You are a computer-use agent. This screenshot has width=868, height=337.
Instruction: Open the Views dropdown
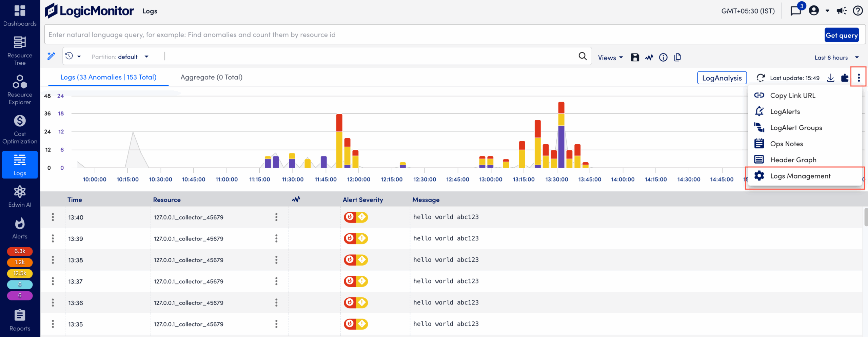610,58
